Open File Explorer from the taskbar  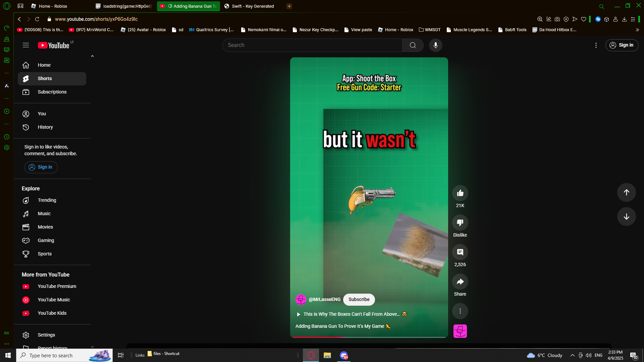(327, 355)
